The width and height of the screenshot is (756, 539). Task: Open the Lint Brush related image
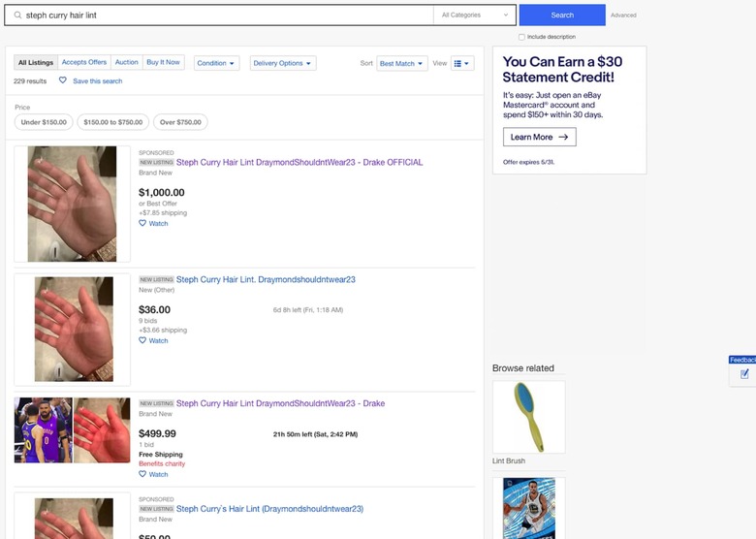point(529,417)
